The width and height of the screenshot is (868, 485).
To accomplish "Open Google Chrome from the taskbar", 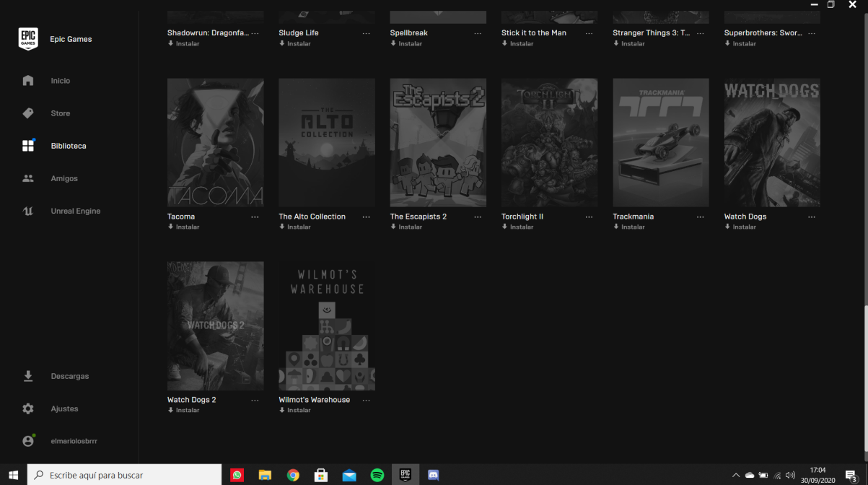I will (x=293, y=475).
